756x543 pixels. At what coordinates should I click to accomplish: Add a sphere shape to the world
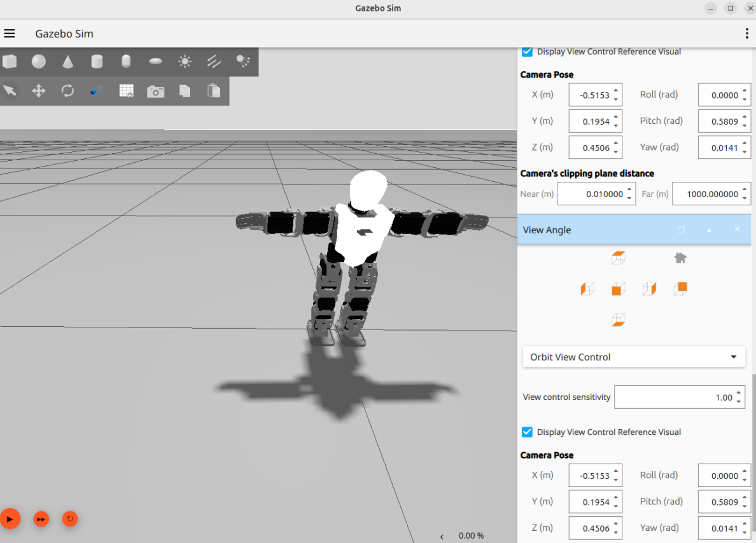(x=39, y=62)
